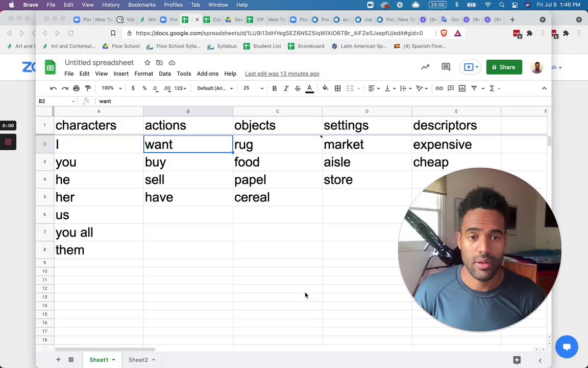Open the functions sigma icon

click(x=492, y=88)
